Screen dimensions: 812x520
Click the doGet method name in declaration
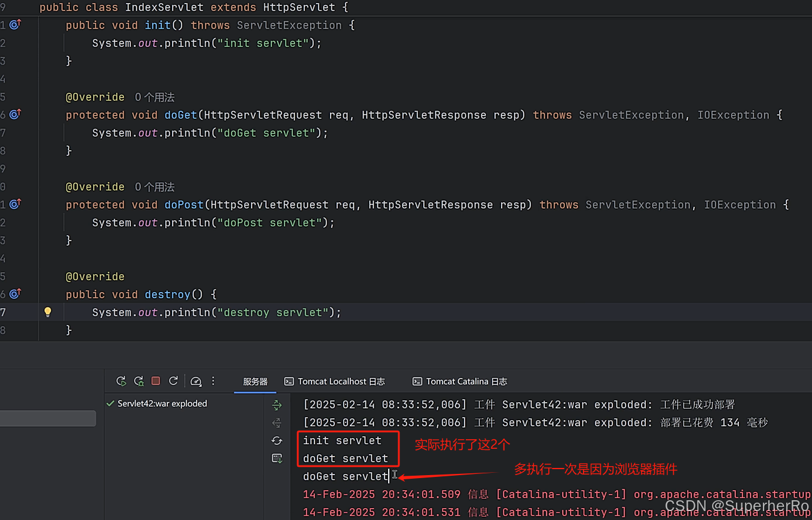(181, 115)
